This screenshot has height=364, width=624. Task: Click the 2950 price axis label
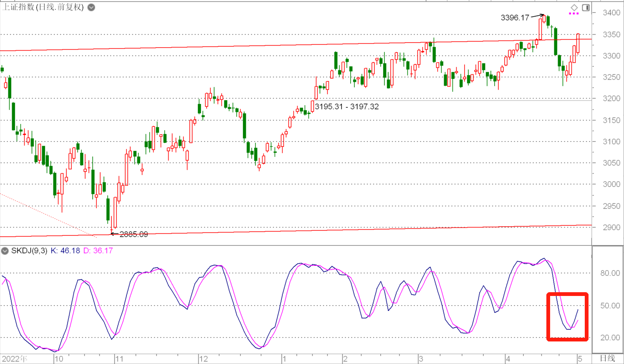click(611, 206)
